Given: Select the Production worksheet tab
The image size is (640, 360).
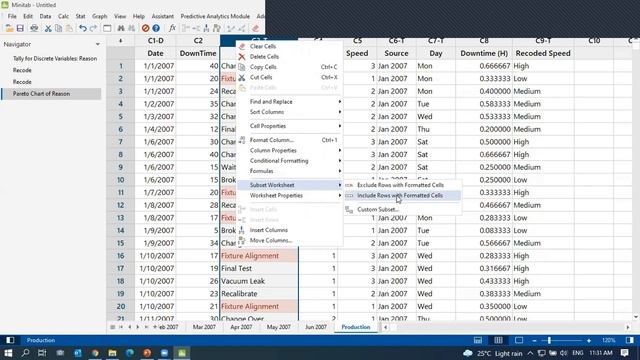Looking at the screenshot, I should (356, 327).
